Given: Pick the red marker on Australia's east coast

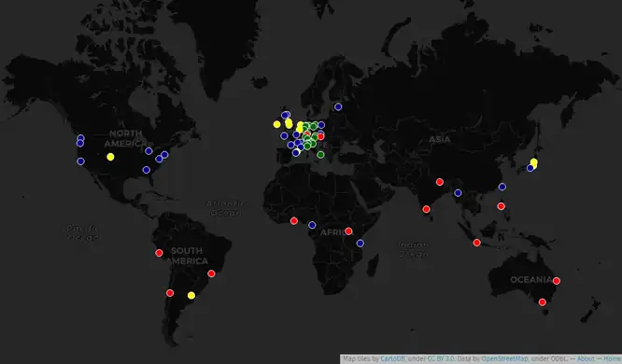Looking at the screenshot, I should point(557,281).
